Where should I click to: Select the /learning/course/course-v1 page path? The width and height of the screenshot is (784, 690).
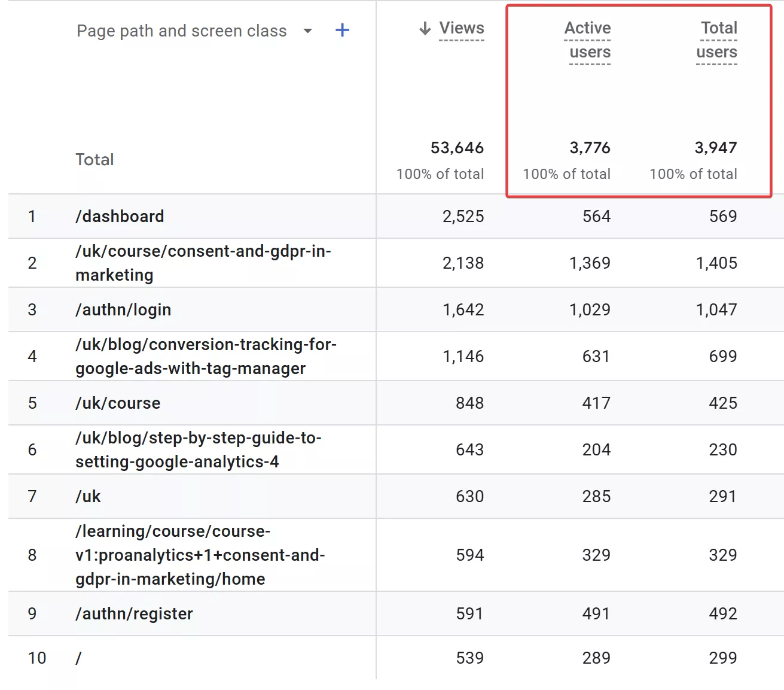pos(200,555)
